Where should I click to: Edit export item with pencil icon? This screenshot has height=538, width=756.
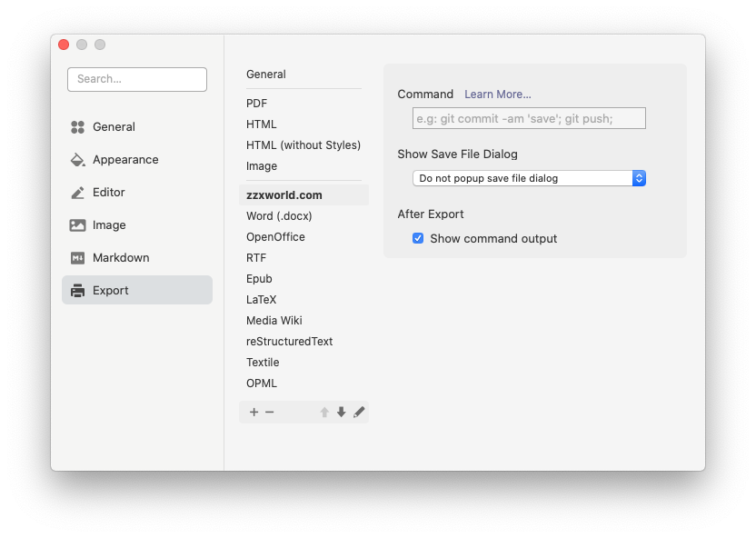pyautogui.click(x=359, y=412)
